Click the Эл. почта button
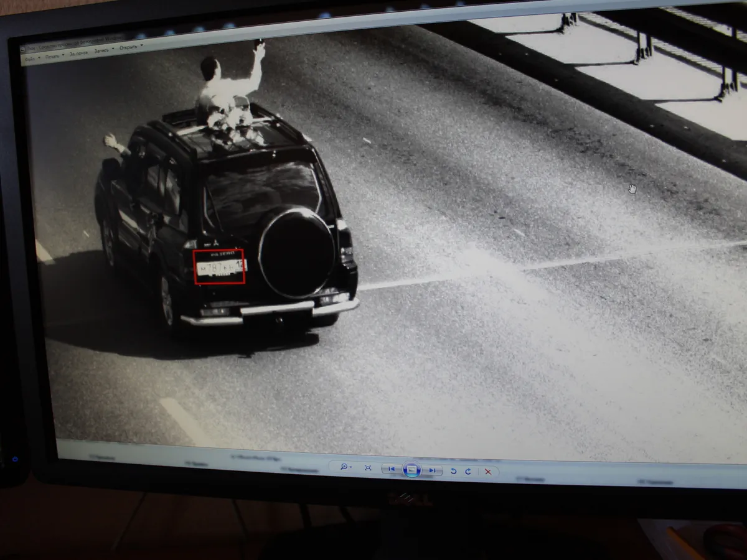This screenshot has height=560, width=747. [79, 53]
